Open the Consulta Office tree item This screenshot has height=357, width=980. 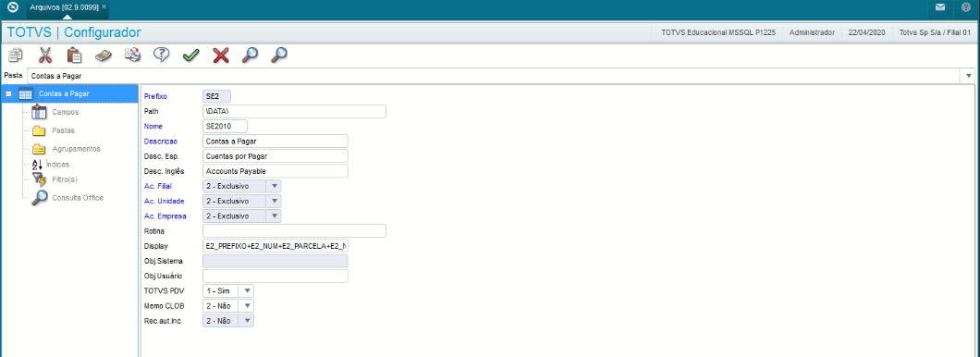point(78,198)
